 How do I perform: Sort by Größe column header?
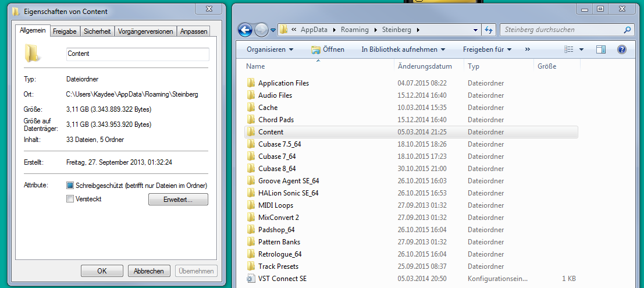coord(557,66)
